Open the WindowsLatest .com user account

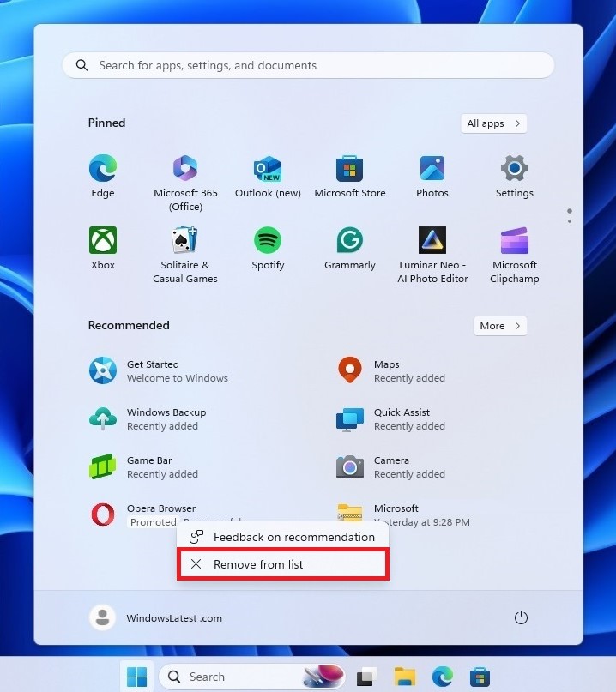click(x=156, y=617)
